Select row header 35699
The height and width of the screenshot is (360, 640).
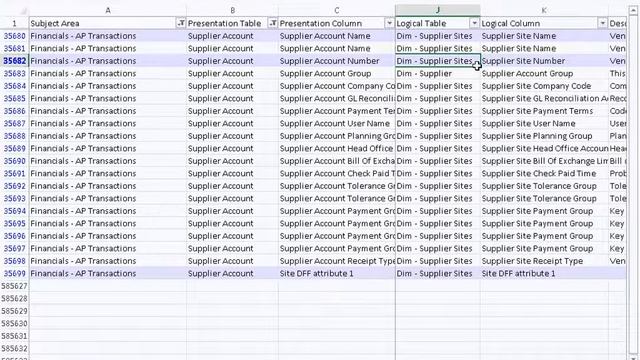point(15,273)
